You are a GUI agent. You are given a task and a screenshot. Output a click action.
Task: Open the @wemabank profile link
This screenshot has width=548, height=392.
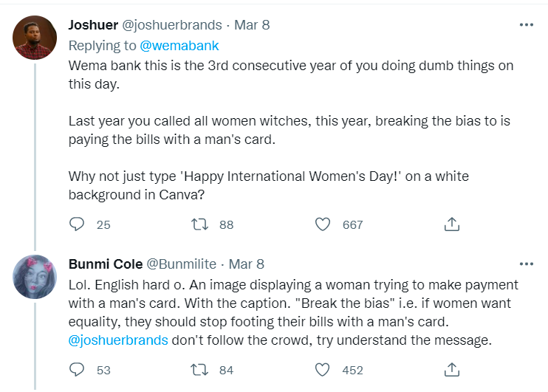(x=179, y=45)
